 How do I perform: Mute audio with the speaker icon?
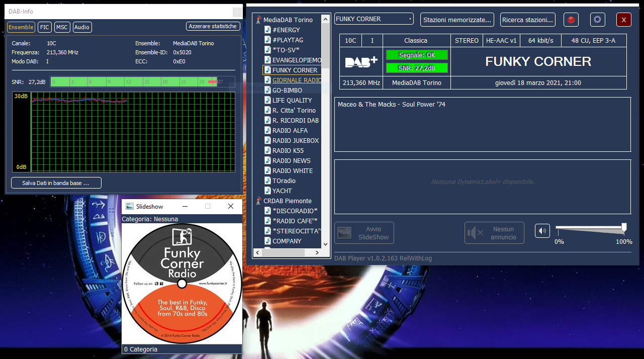542,231
